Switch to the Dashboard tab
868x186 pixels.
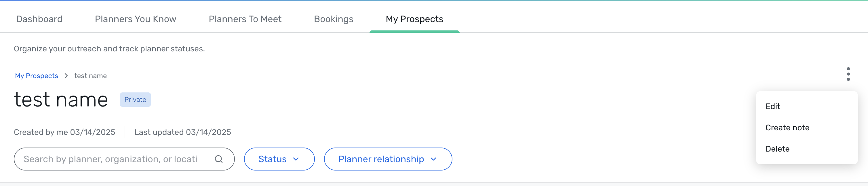pyautogui.click(x=39, y=19)
